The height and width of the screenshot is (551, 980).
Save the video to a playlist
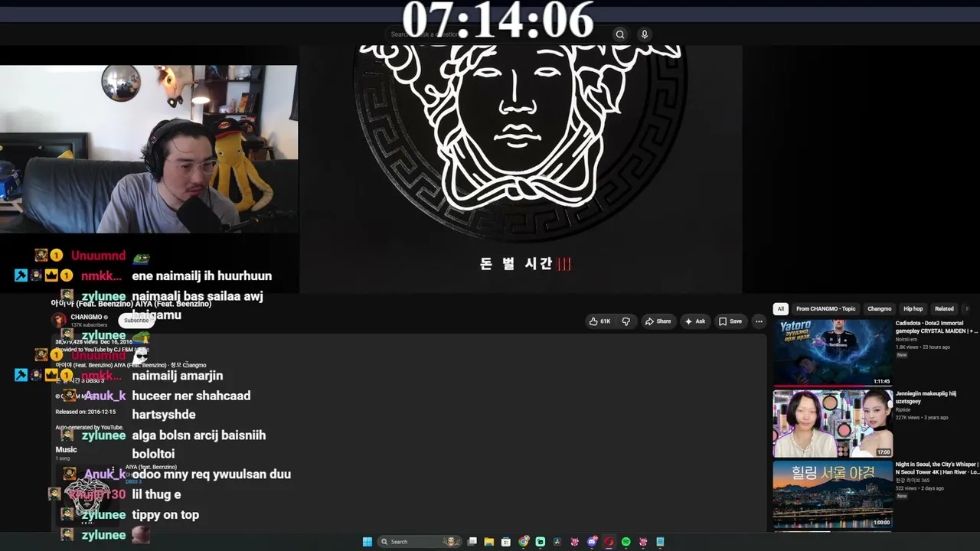pyautogui.click(x=730, y=321)
